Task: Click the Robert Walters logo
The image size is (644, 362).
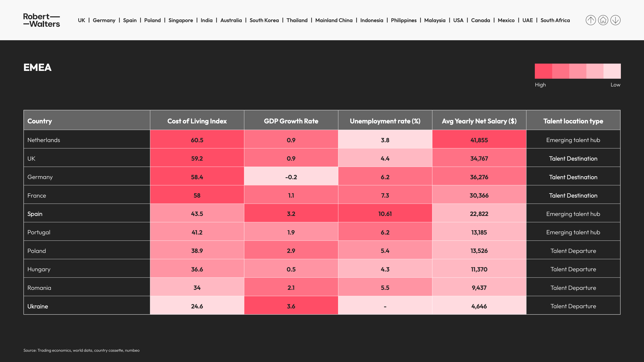Action: point(42,20)
